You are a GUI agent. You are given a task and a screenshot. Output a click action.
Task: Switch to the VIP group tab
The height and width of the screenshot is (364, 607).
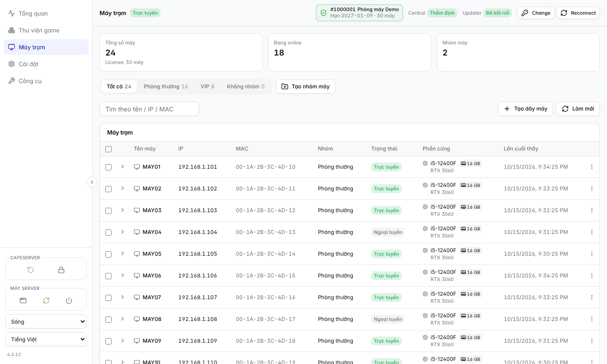[x=208, y=87]
